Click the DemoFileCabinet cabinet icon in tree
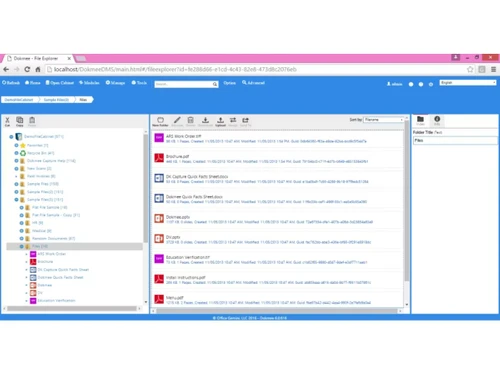 [x=19, y=136]
